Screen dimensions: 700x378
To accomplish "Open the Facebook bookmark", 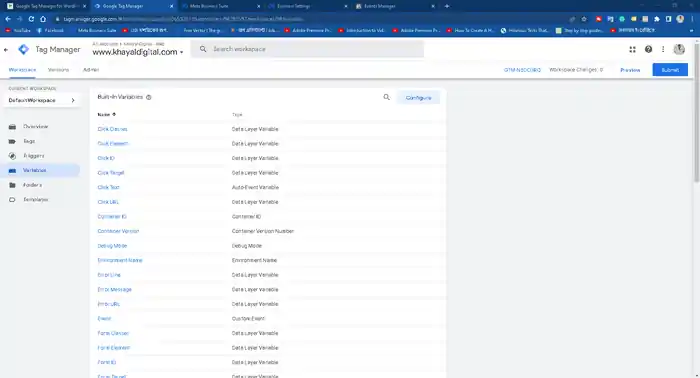I will (50, 30).
